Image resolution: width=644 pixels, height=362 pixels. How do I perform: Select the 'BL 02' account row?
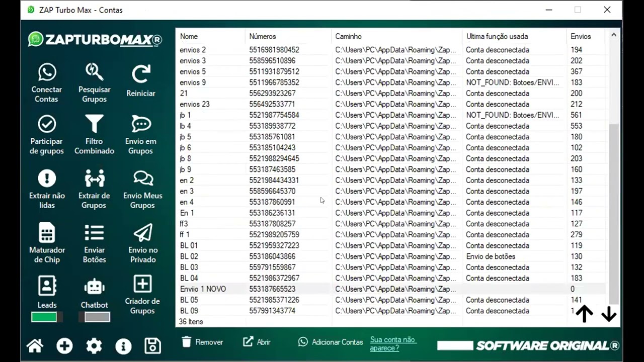pos(392,256)
